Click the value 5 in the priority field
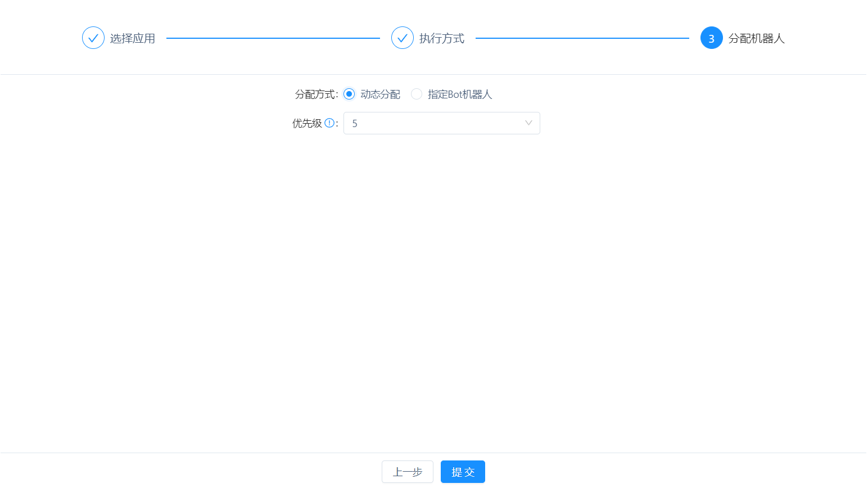 pyautogui.click(x=355, y=124)
